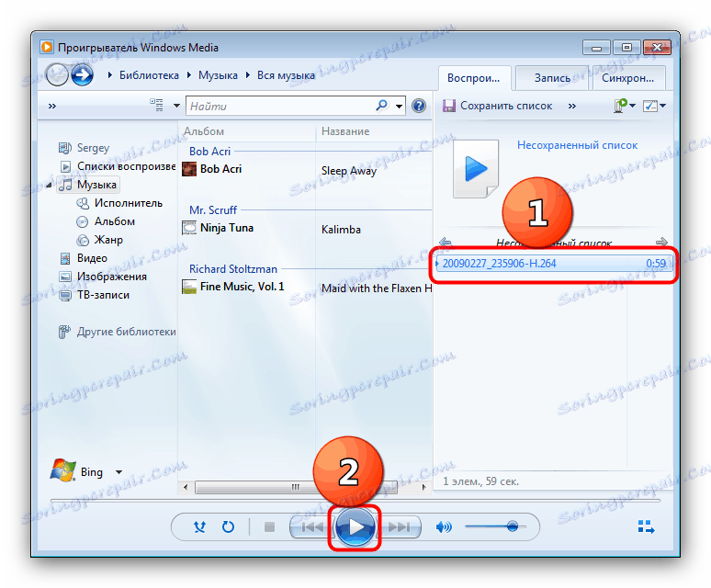Open the Библиотека breadcrumb arrow

[x=109, y=75]
